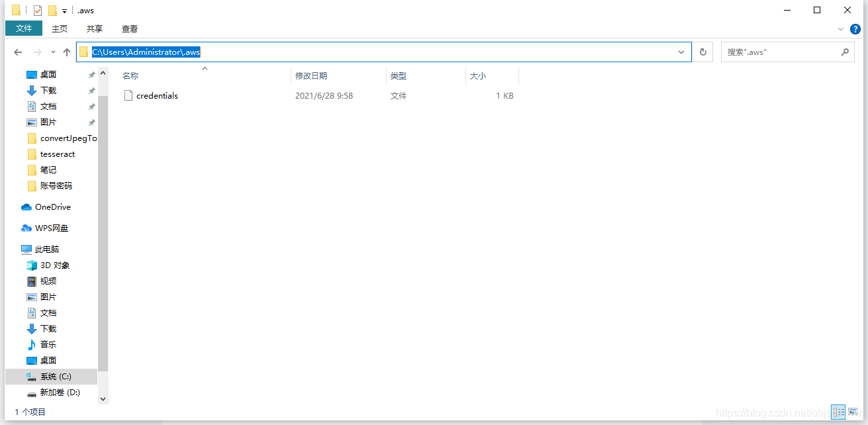Open 桌面 under 此电脑

(x=48, y=361)
